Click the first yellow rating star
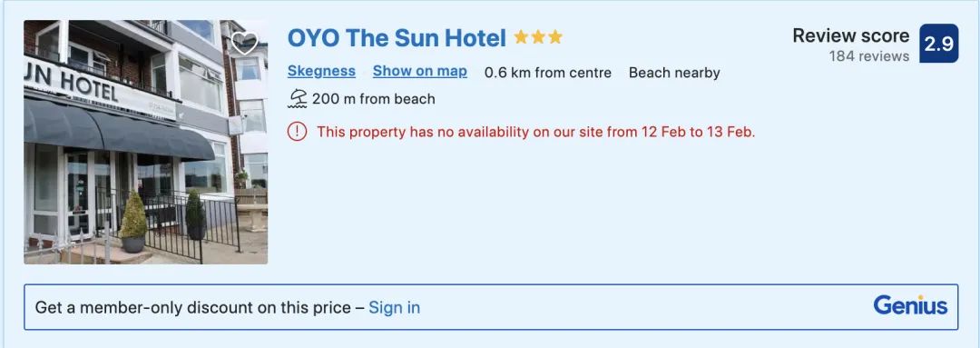This screenshot has width=980, height=348. [521, 37]
